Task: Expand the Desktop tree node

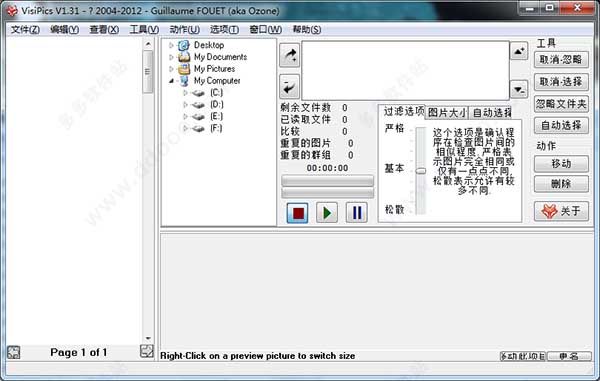Action: point(171,45)
